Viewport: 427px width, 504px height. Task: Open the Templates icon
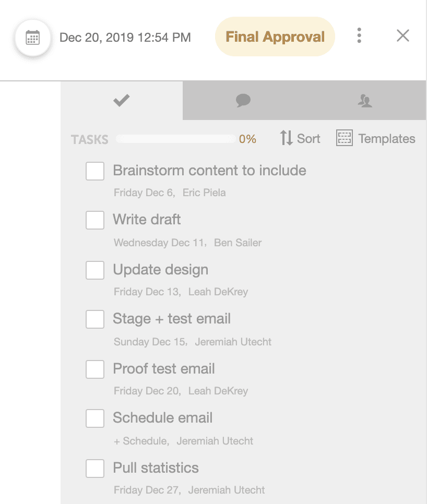tap(345, 138)
